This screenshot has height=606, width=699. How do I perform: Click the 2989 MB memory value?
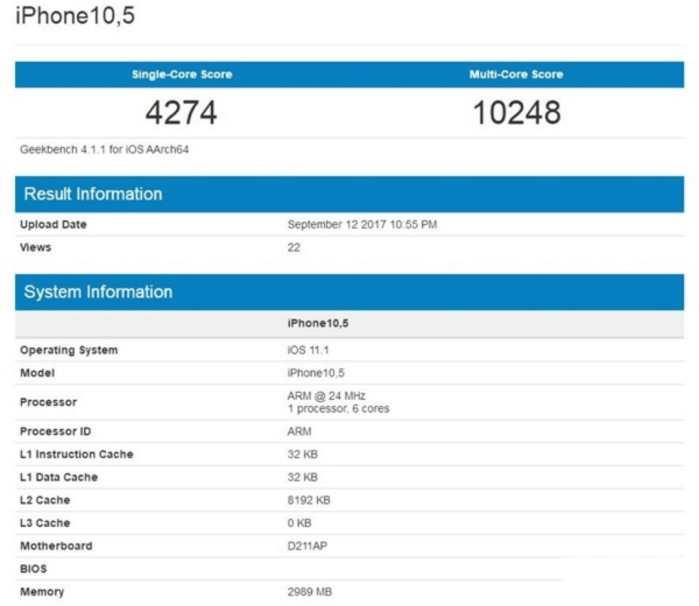pos(309,592)
